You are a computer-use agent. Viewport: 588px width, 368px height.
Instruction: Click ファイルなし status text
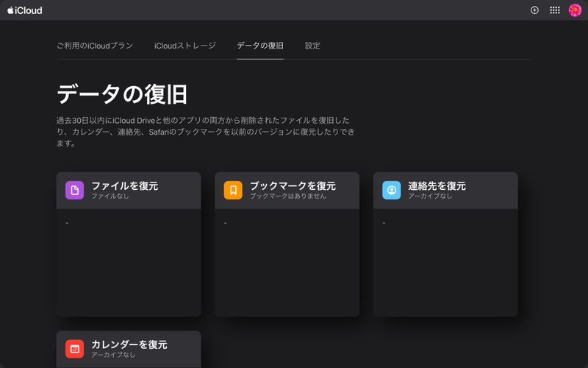click(110, 196)
